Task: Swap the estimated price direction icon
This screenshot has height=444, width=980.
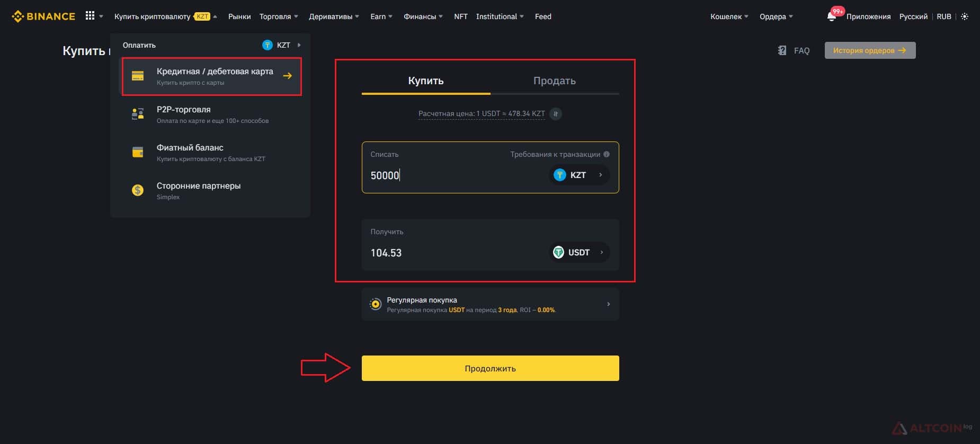Action: [x=556, y=114]
